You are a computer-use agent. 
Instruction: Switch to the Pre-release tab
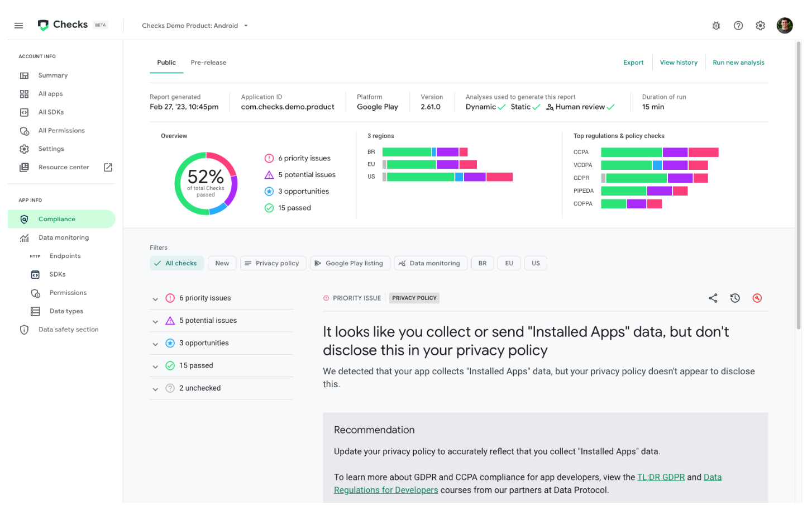pyautogui.click(x=208, y=63)
